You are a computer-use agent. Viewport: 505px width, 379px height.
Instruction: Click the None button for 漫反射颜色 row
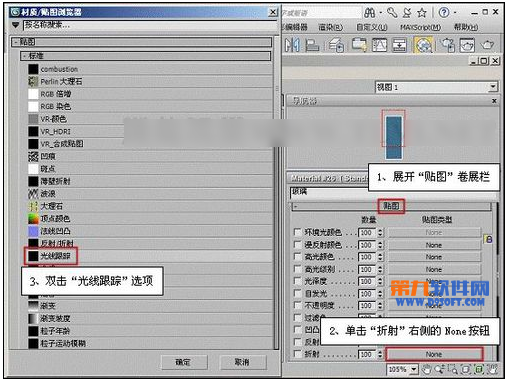[x=434, y=245]
